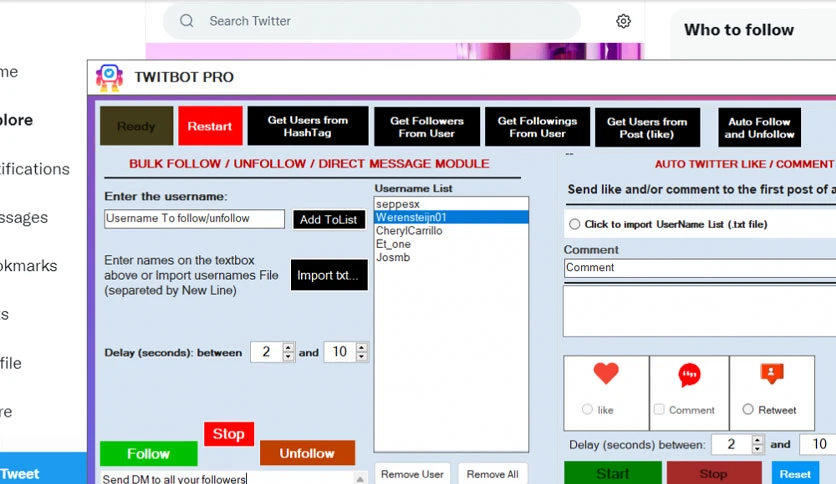This screenshot has height=484, width=836.
Task: Click the red speech bubble comment icon
Action: pyautogui.click(x=689, y=375)
